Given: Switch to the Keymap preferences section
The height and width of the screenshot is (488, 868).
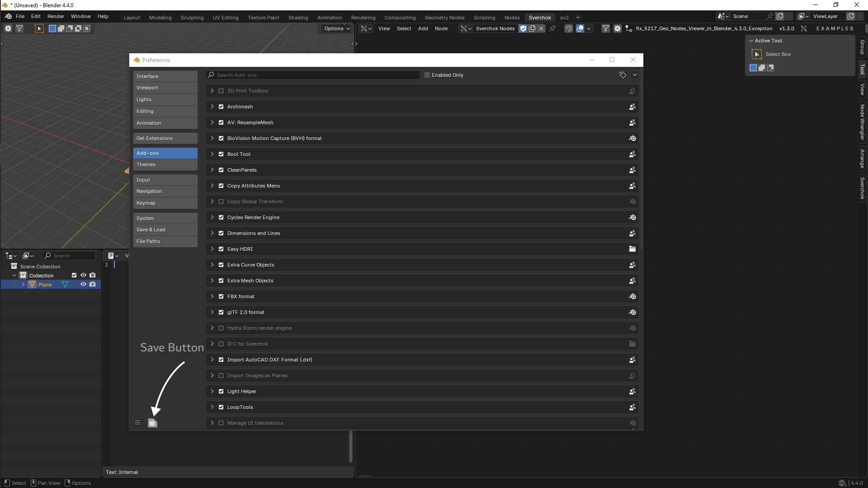Looking at the screenshot, I should point(165,203).
